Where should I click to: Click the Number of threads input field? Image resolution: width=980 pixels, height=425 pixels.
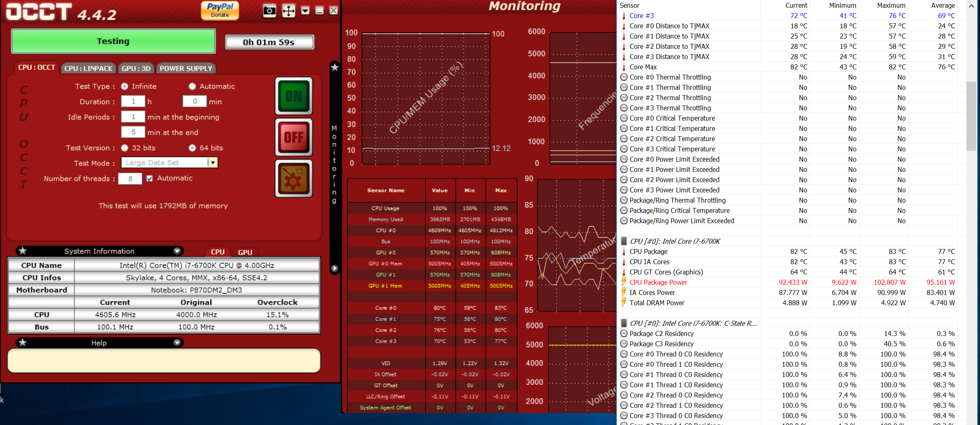pyautogui.click(x=130, y=178)
